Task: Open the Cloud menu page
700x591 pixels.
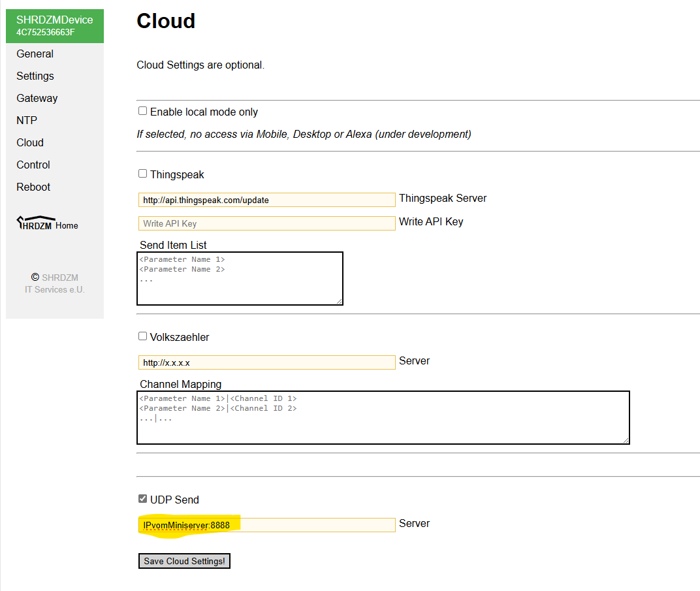Action: pyautogui.click(x=30, y=143)
